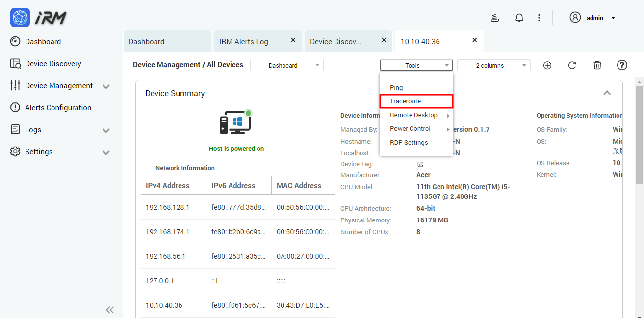Viewport: 644px width, 318px height.
Task: Click the three-dot options icon in the header
Action: click(x=539, y=17)
